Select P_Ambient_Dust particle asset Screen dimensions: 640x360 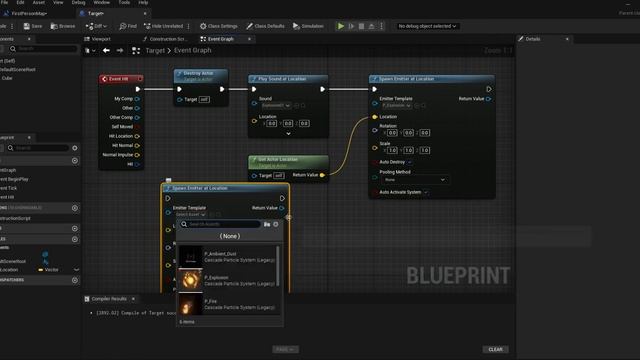pyautogui.click(x=227, y=257)
